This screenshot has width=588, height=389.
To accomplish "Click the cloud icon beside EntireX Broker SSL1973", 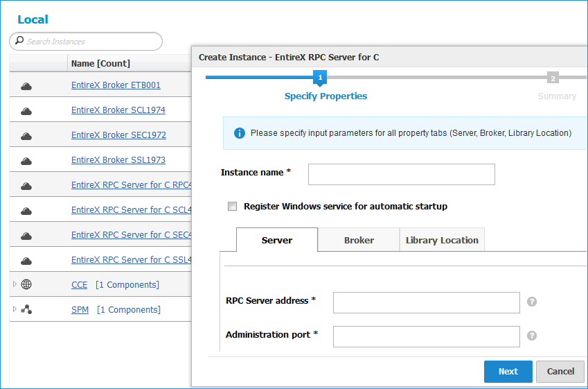I will (x=26, y=162).
